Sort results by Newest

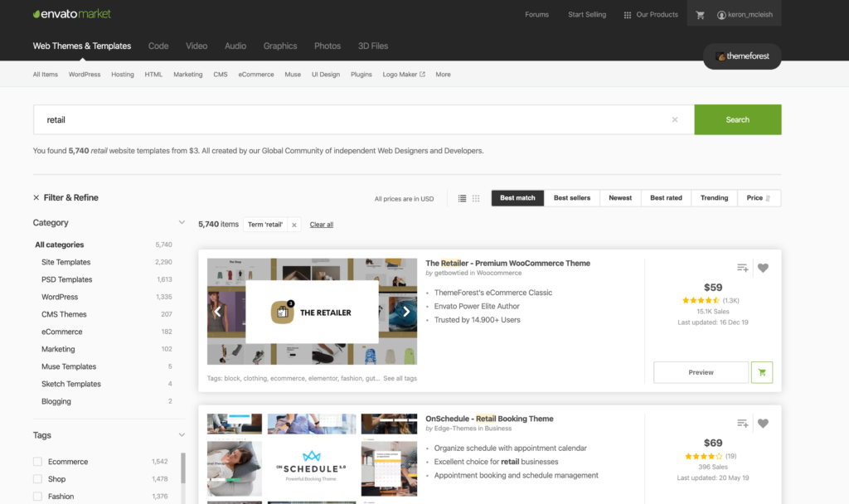[620, 198]
